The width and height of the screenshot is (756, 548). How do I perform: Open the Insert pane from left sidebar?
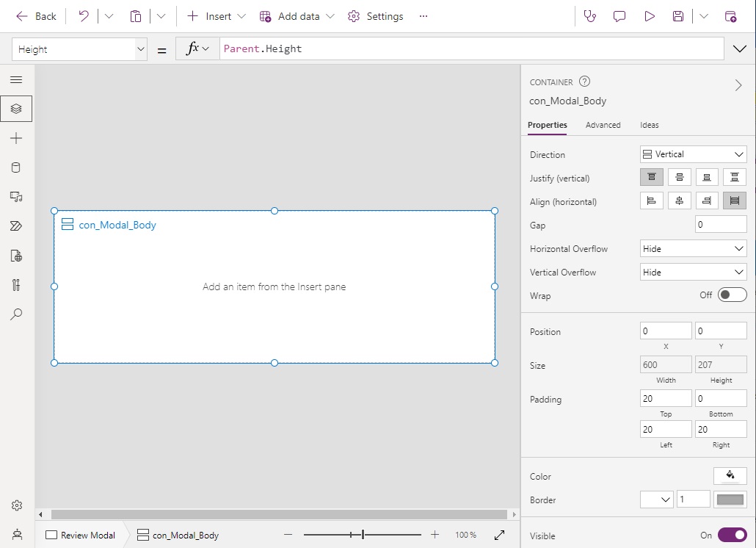click(17, 138)
